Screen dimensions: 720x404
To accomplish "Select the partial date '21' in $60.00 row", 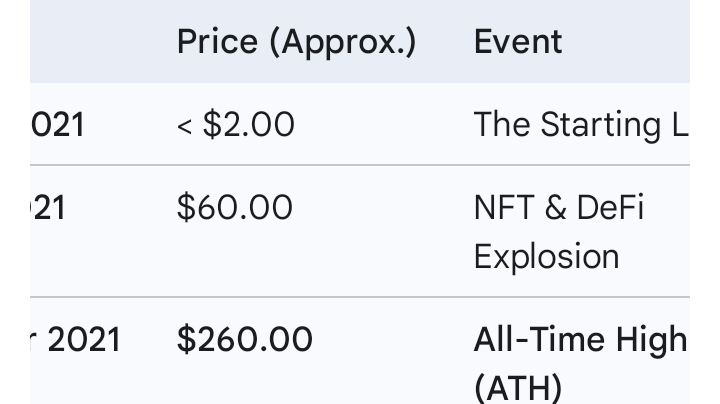I will pyautogui.click(x=48, y=208).
